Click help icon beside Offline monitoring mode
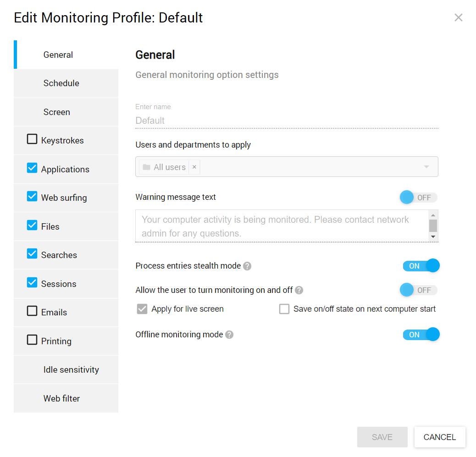Screen dimensions: 476x457 pyautogui.click(x=229, y=335)
